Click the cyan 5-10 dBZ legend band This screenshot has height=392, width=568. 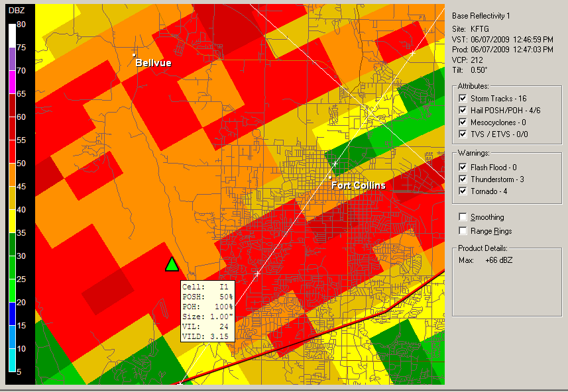click(12, 360)
